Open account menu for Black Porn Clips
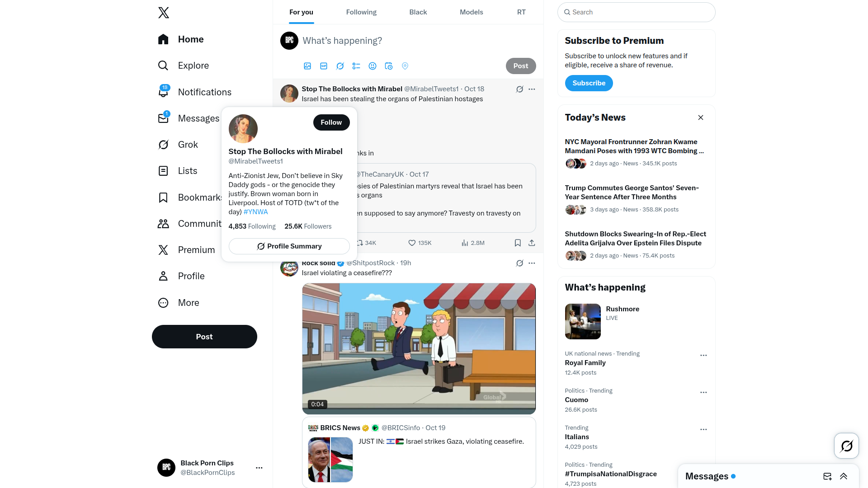Viewport: 868px width, 488px height. pyautogui.click(x=259, y=468)
